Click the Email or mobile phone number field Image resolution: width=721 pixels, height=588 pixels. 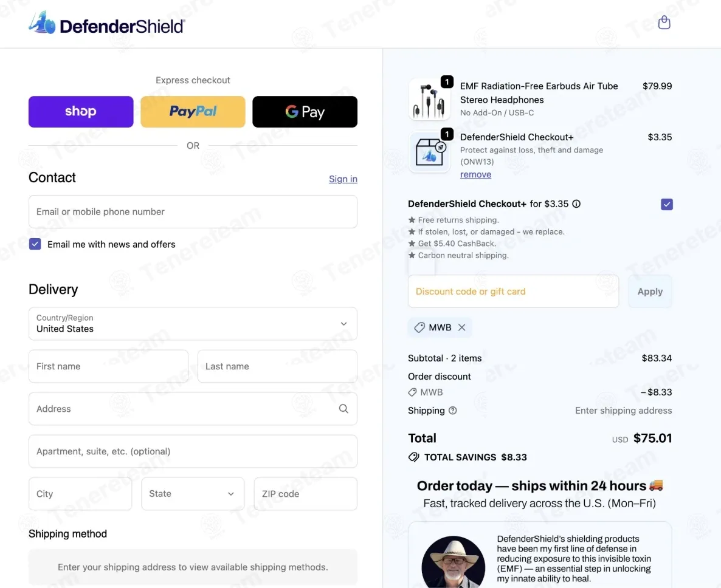click(x=193, y=212)
